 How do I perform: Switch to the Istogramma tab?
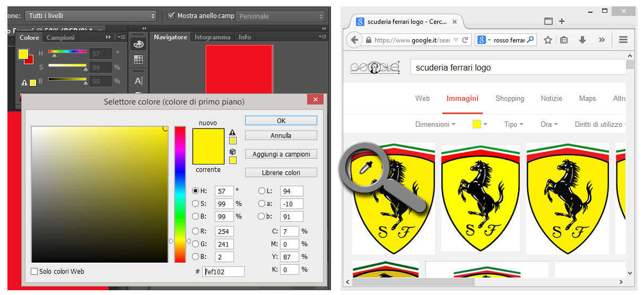[x=212, y=37]
